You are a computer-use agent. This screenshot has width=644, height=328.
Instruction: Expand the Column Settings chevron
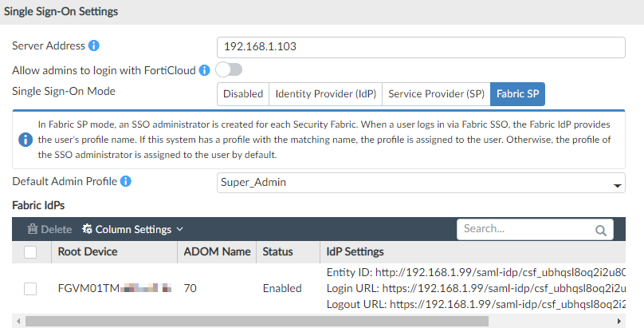(179, 230)
